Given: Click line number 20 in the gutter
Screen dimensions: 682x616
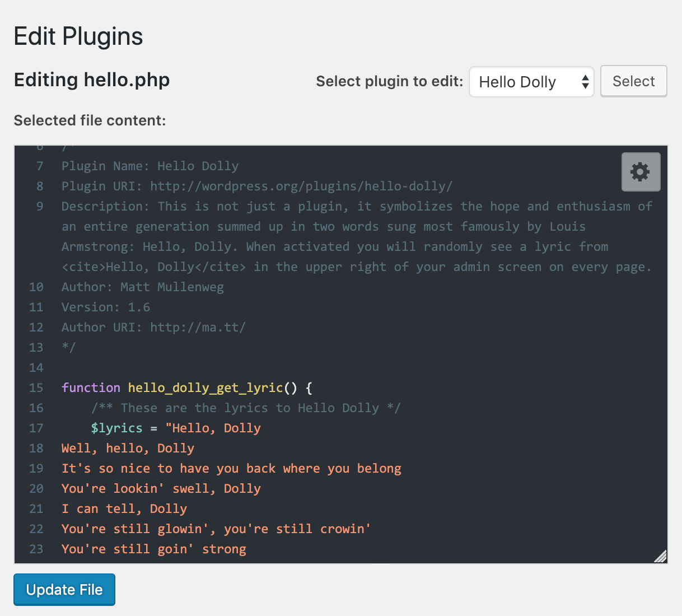Looking at the screenshot, I should [36, 489].
